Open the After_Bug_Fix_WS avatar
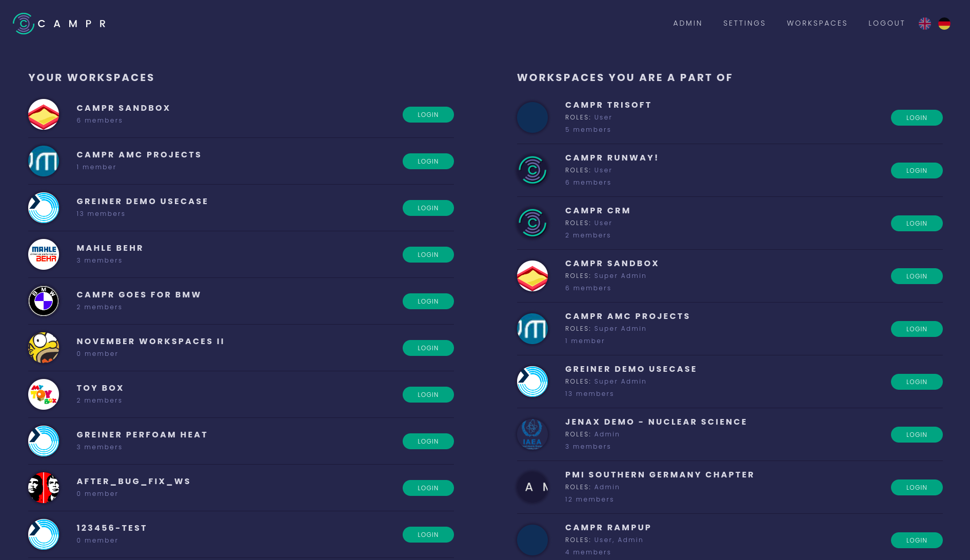The width and height of the screenshot is (970, 560). click(44, 488)
